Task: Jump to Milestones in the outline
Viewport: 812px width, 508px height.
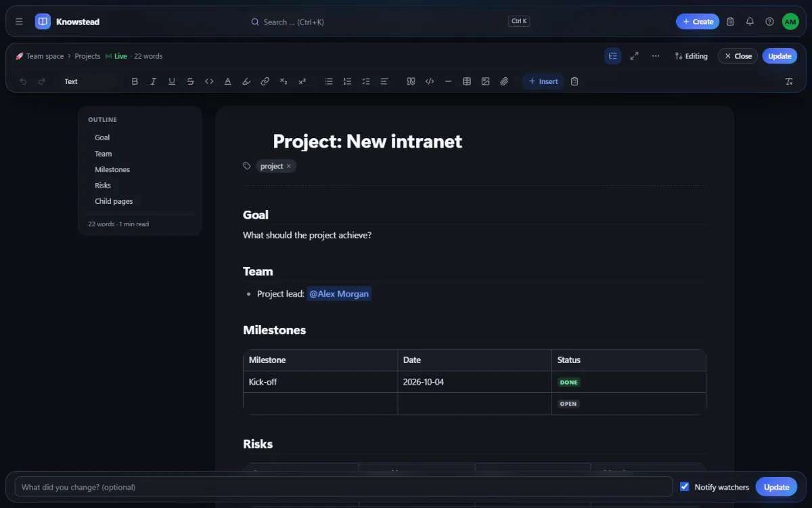Action: [x=112, y=169]
